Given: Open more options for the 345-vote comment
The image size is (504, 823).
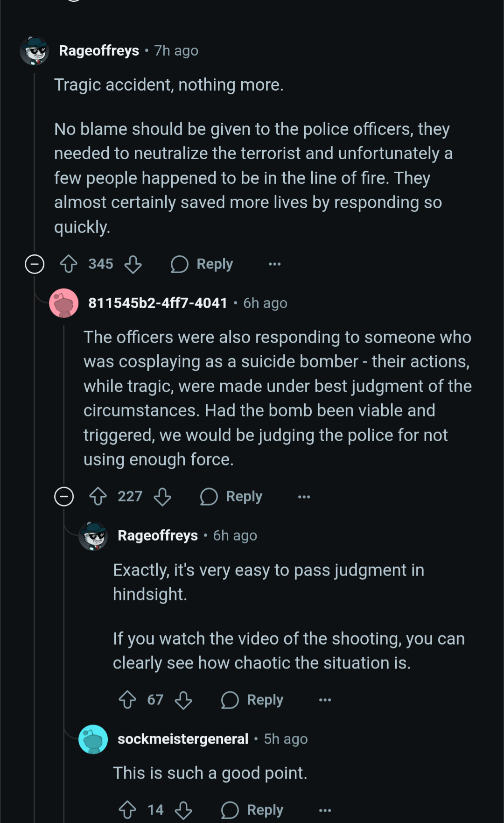Looking at the screenshot, I should click(x=275, y=264).
